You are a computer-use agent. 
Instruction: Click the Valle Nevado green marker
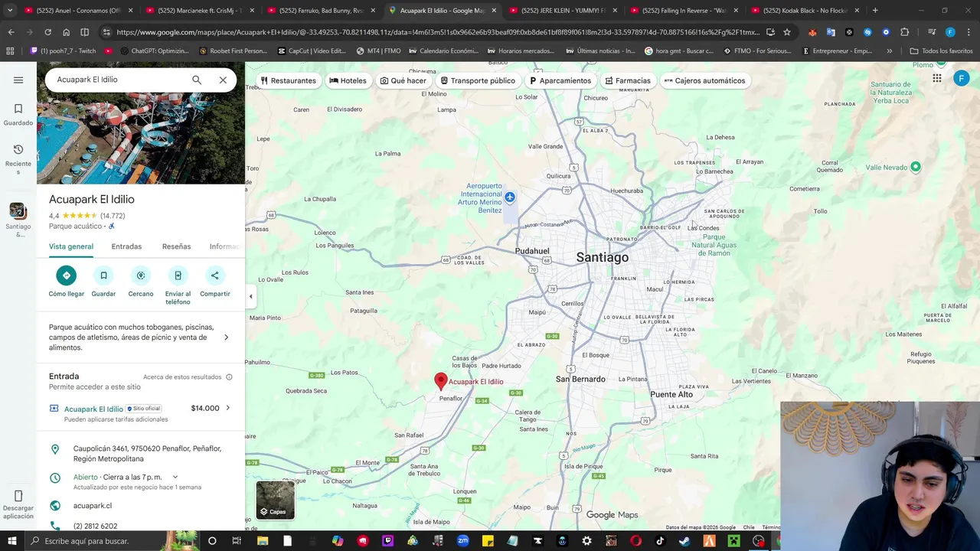coord(916,167)
